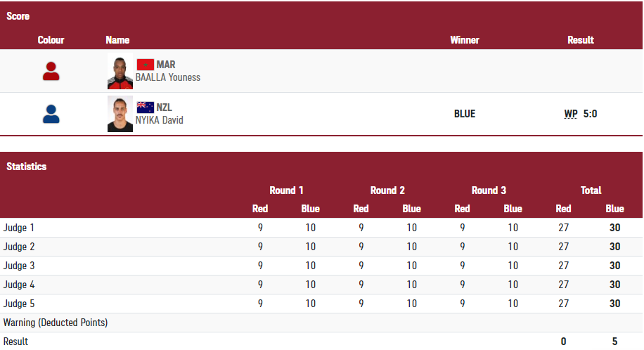This screenshot has width=644, height=350.
Task: Click the BLUE winner text
Action: (x=465, y=114)
